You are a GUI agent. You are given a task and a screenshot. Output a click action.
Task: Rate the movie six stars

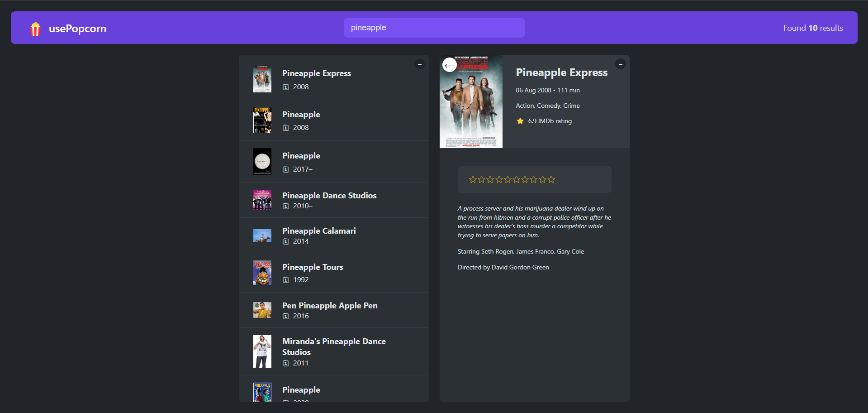tap(517, 179)
